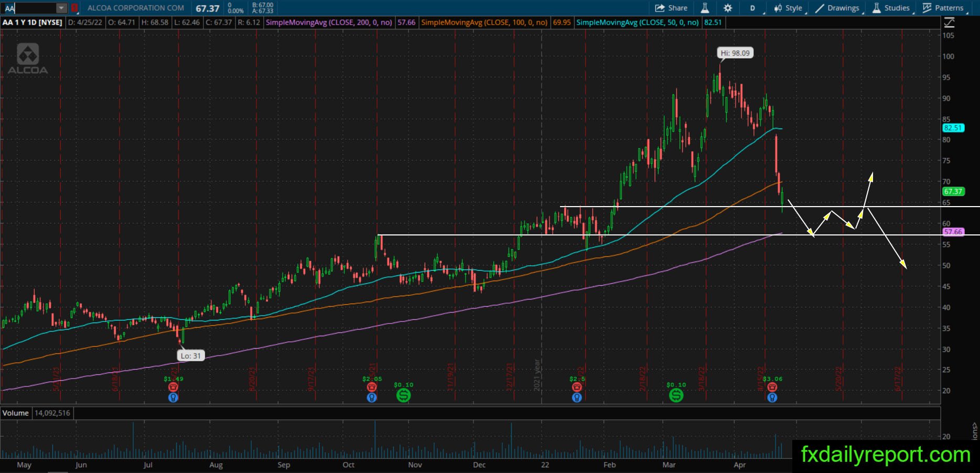
Task: Select the SimpleMovingAvg (CLOSE, 200, 0, no) study label
Action: pos(329,23)
